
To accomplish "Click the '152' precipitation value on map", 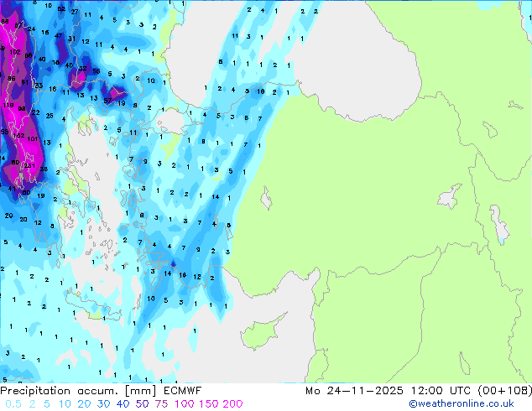I will pyautogui.click(x=18, y=135).
